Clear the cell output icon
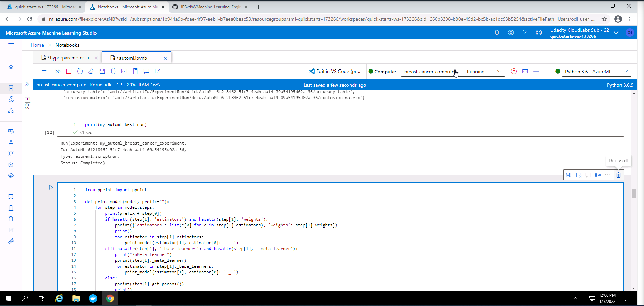The width and height of the screenshot is (644, 306). pos(579,175)
